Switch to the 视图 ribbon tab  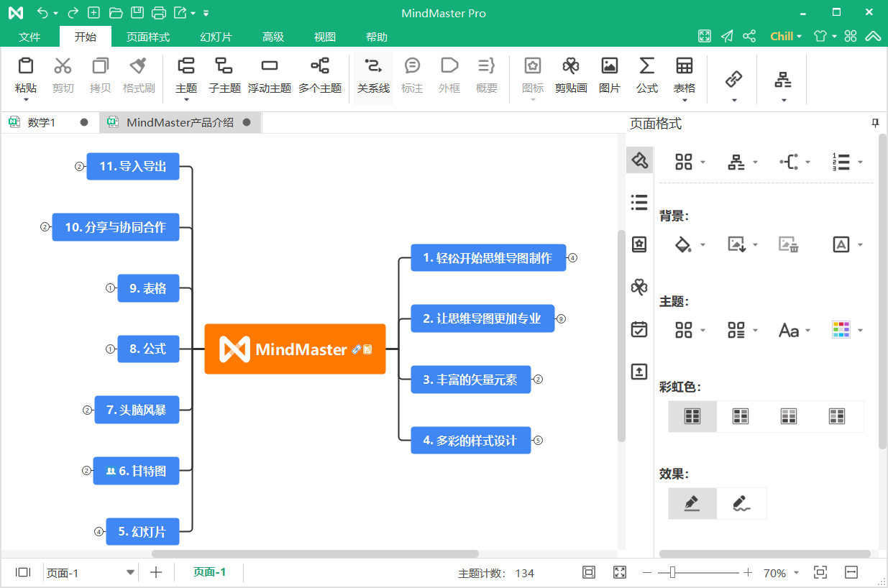[325, 37]
